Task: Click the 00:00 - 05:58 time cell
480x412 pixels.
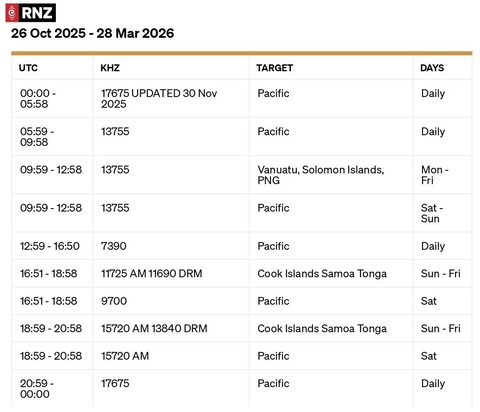Action: pyautogui.click(x=52, y=99)
